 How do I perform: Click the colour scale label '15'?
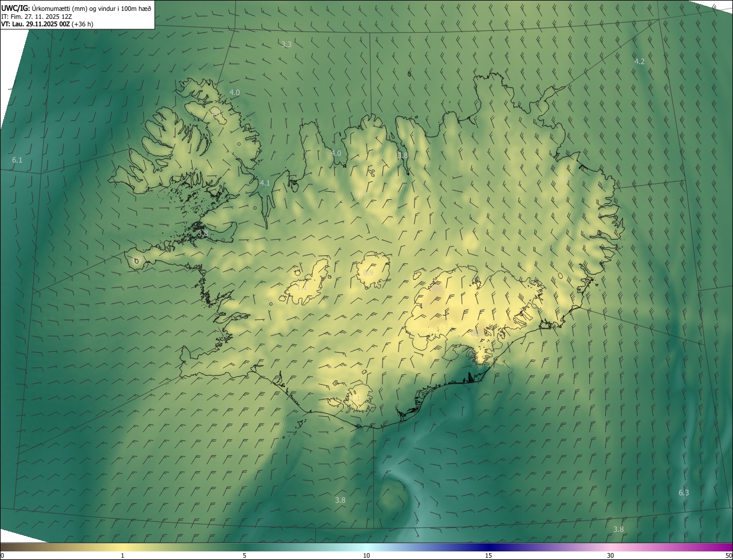click(x=488, y=555)
